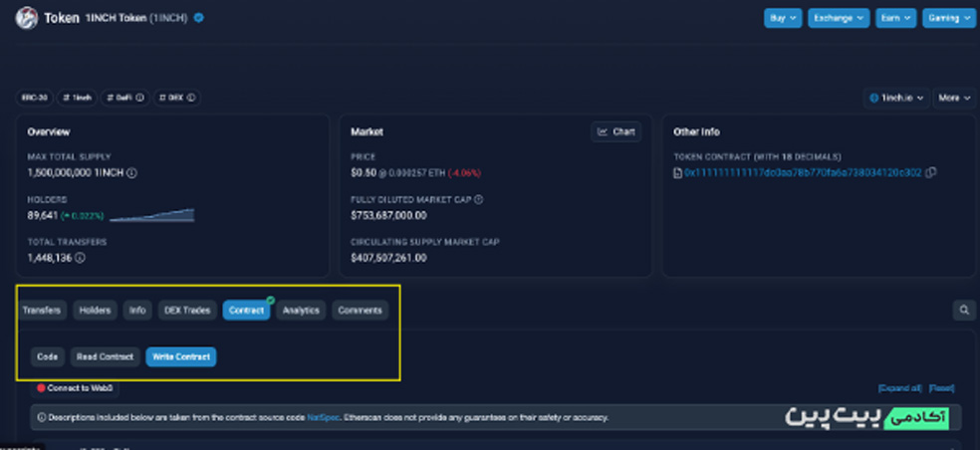980x450 pixels.
Task: Open the Gaming dropdown
Action: [949, 18]
